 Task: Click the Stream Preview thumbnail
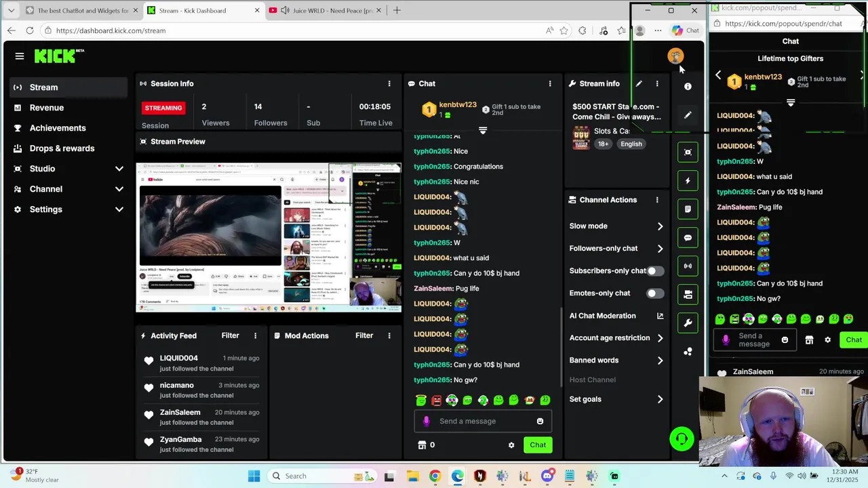coord(269,237)
